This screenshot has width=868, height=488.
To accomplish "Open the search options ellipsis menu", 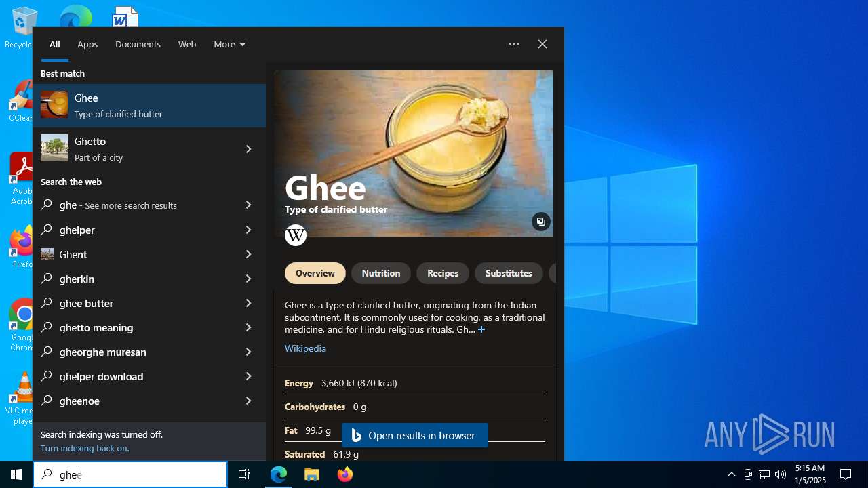I will [x=514, y=44].
